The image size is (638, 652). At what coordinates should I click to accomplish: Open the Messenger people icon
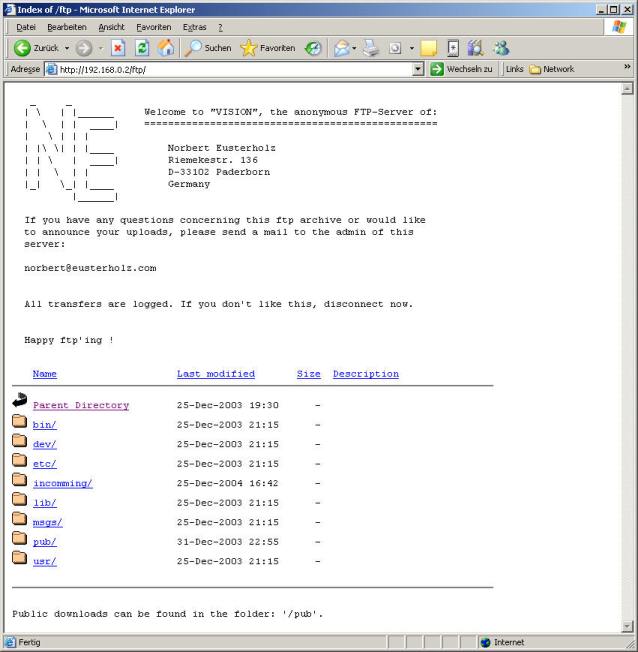pos(501,48)
